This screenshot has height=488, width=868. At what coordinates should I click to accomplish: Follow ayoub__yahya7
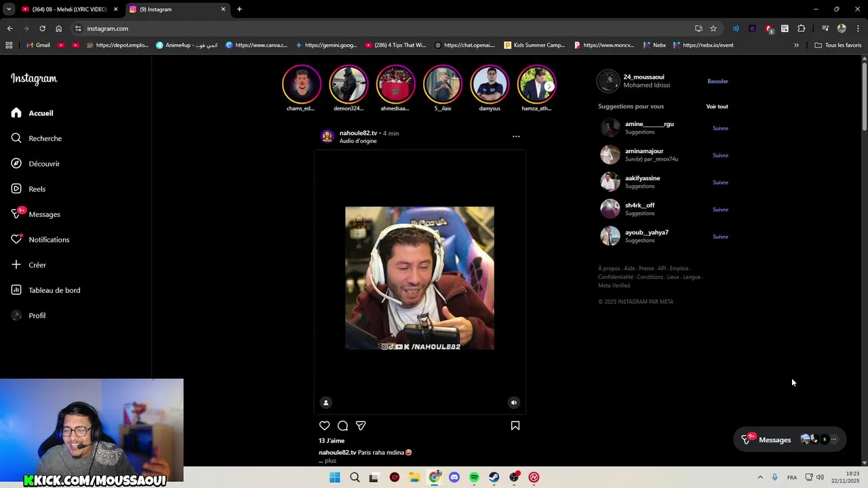tap(720, 237)
